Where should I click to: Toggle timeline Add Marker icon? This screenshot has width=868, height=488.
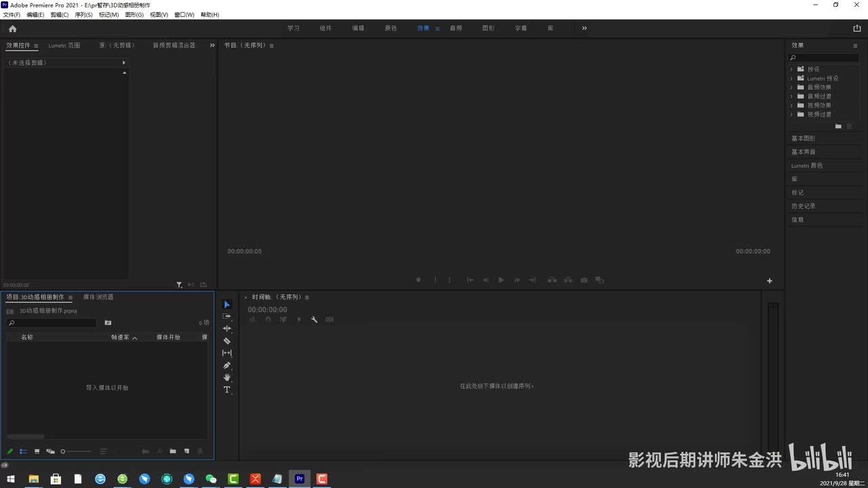(299, 319)
